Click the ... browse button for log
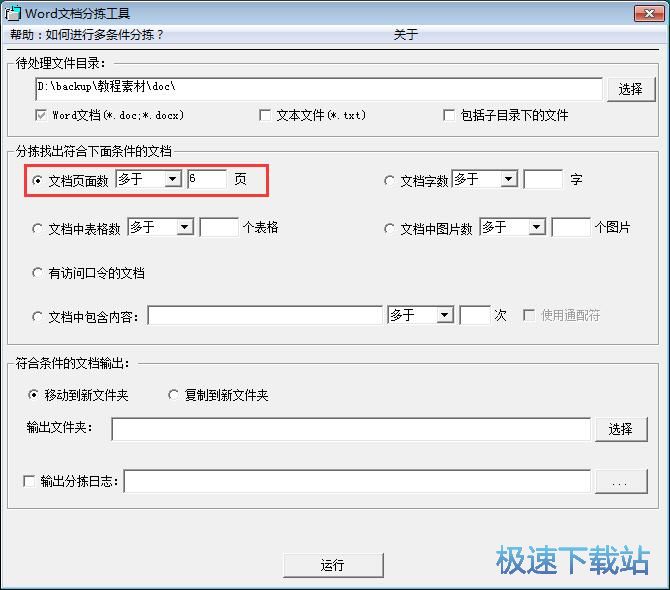The image size is (670, 590). point(621,481)
